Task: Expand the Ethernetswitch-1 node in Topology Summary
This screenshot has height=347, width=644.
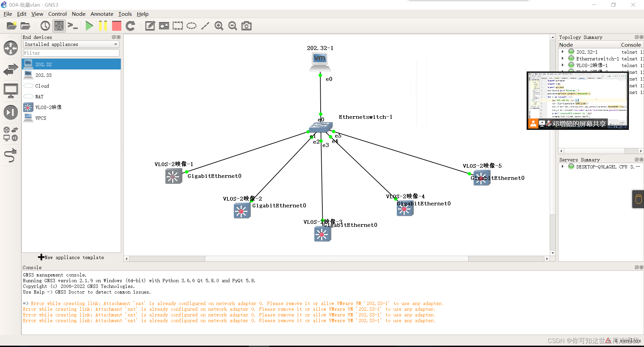Action: (x=563, y=58)
